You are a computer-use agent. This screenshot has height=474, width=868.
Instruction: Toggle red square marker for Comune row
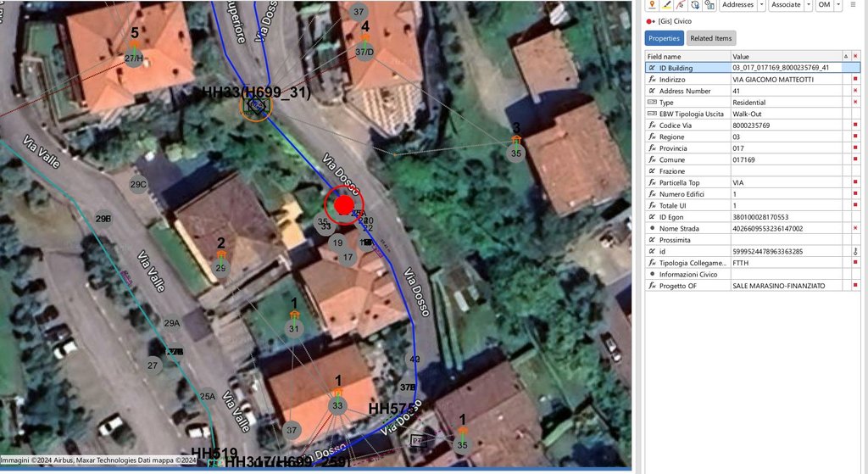coord(855,159)
